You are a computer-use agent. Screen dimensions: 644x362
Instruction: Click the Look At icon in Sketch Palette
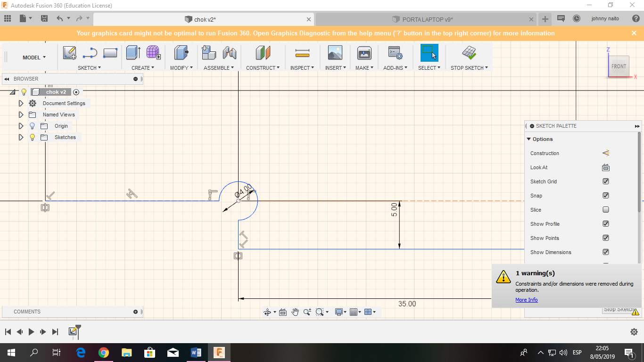606,167
